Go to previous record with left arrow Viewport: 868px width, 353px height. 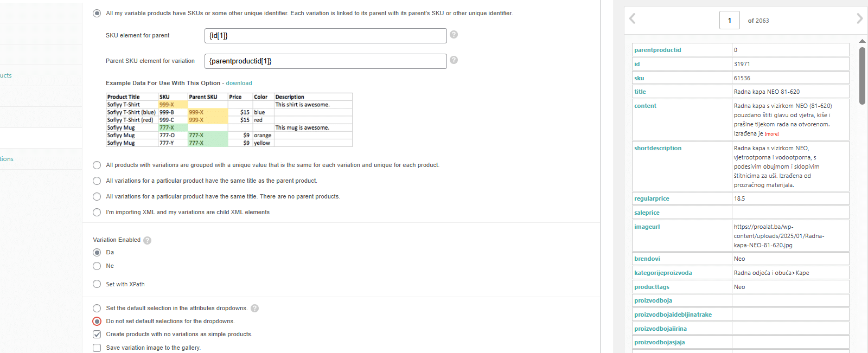click(x=633, y=19)
